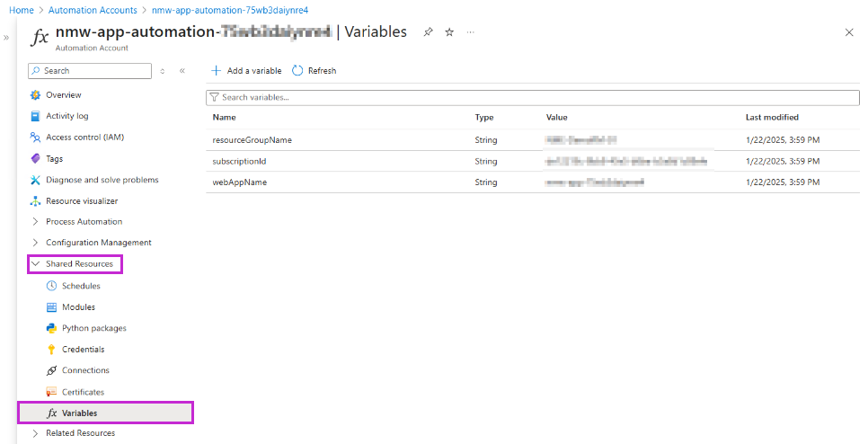This screenshot has width=868, height=444.
Task: Click the Modules grid icon
Action: coord(51,306)
